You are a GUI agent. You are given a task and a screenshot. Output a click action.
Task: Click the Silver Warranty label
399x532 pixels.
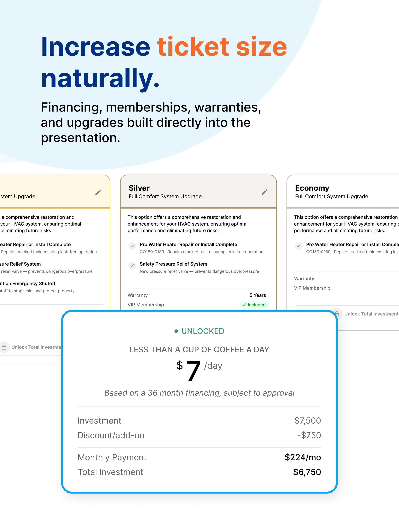tap(138, 295)
